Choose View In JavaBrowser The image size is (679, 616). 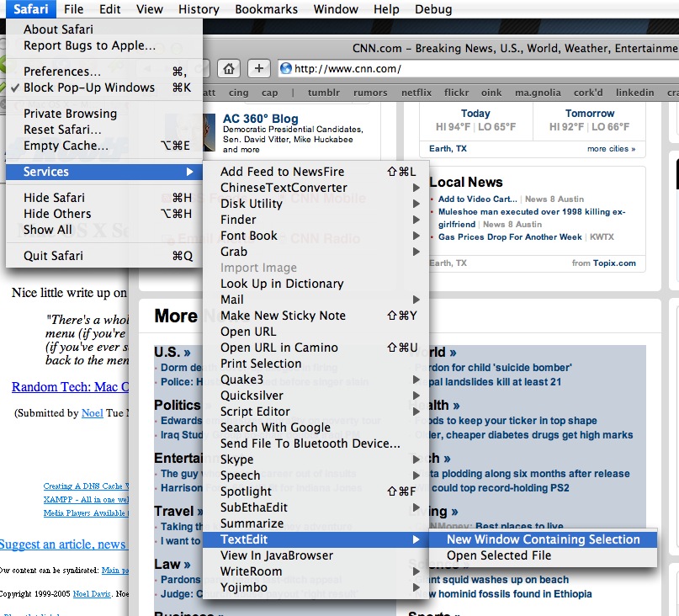[316, 555]
